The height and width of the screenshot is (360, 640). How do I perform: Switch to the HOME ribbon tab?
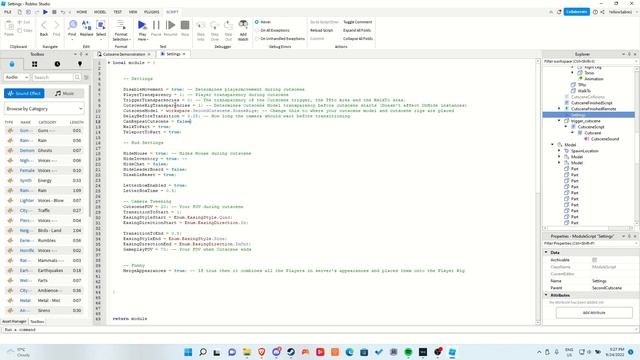coord(82,12)
